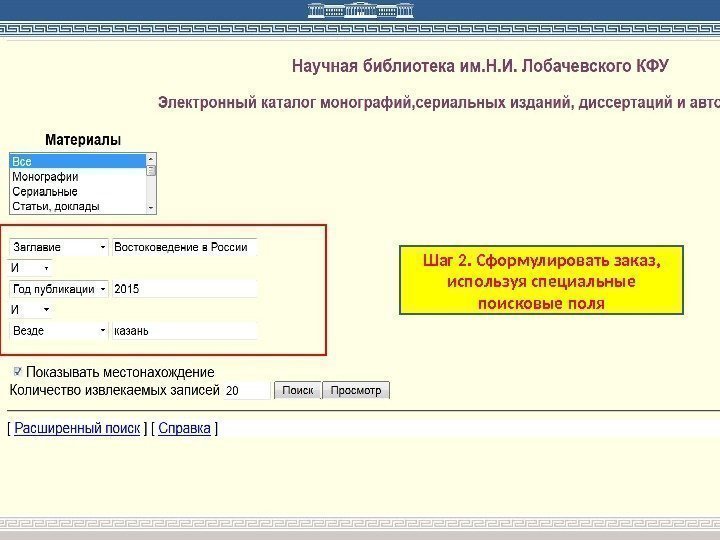720x540 pixels.
Task: Open the 'Справка' link
Action: [184, 428]
